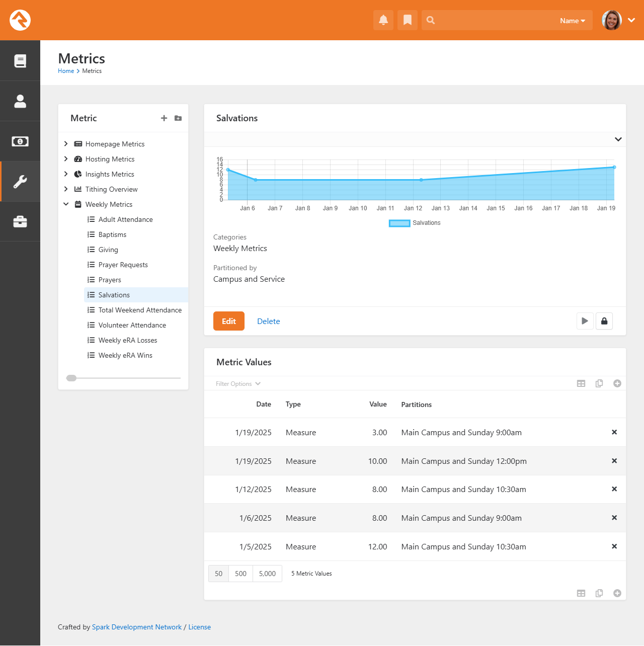Expand the Hosting Metrics category
This screenshot has height=646, width=644.
pos(66,159)
